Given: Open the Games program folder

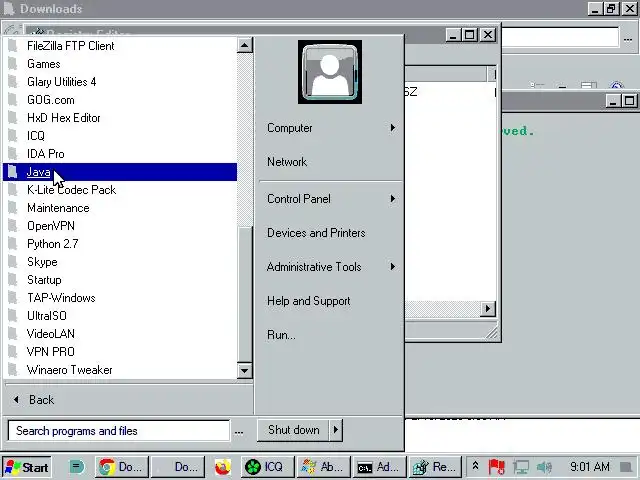Looking at the screenshot, I should tap(120, 64).
